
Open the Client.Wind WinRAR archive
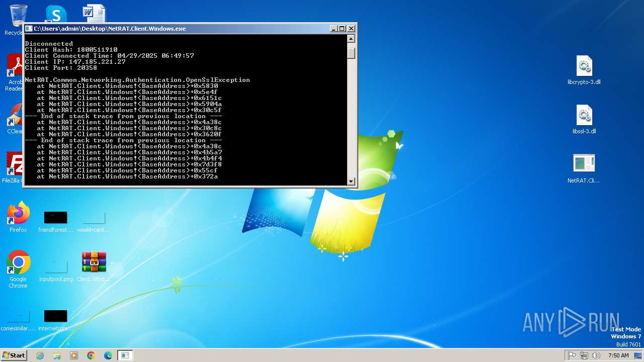pyautogui.click(x=94, y=267)
